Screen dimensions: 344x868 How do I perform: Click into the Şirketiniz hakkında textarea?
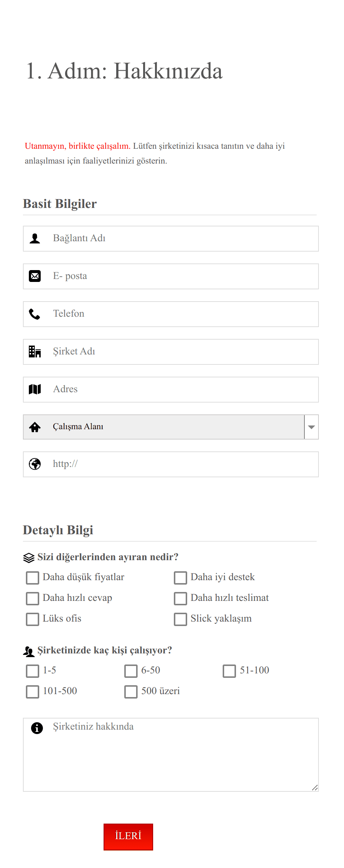tap(171, 755)
